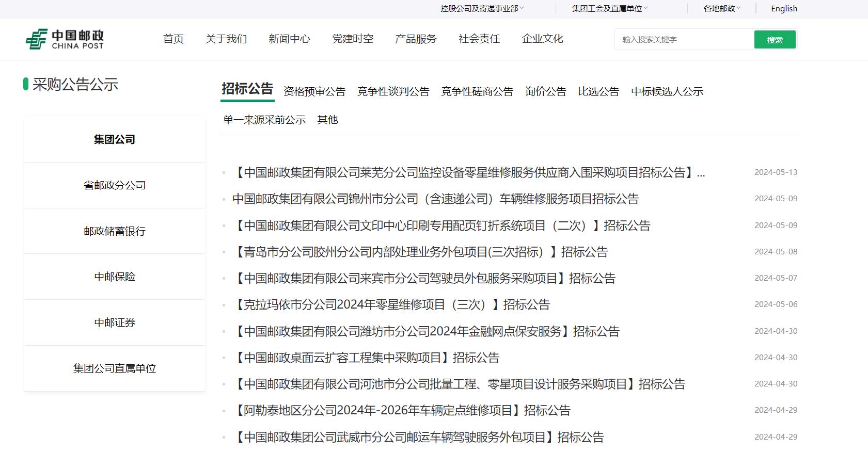
Task: Open 关于我们 menu
Action: [x=226, y=39]
